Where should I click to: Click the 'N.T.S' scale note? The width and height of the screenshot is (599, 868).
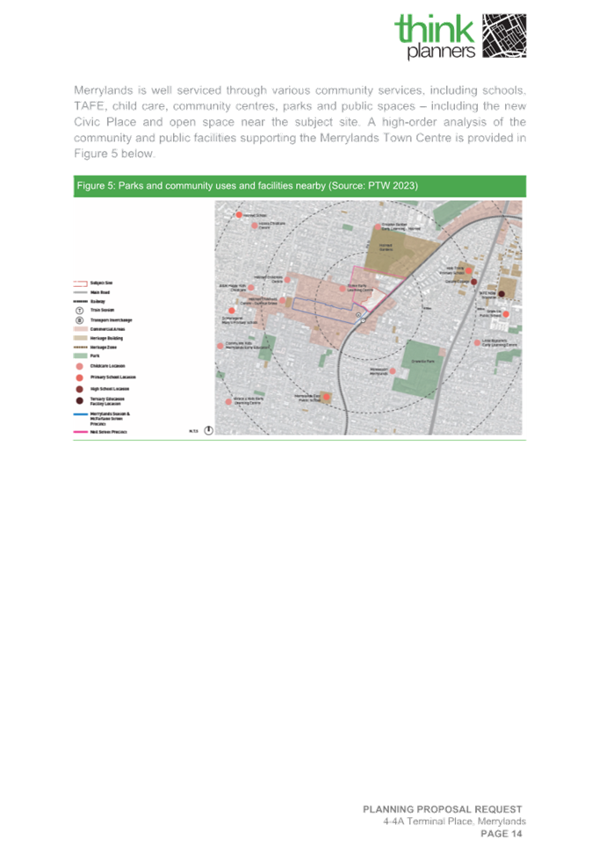(x=193, y=431)
